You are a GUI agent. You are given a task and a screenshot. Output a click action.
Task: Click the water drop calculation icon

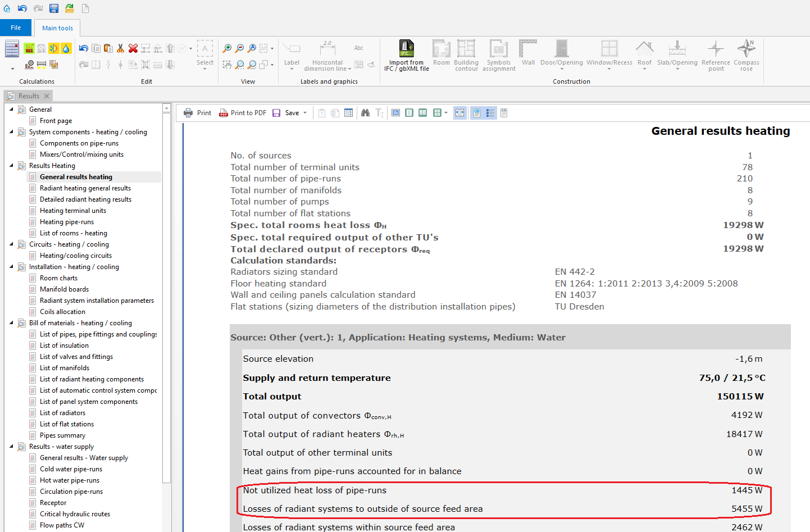(x=66, y=48)
